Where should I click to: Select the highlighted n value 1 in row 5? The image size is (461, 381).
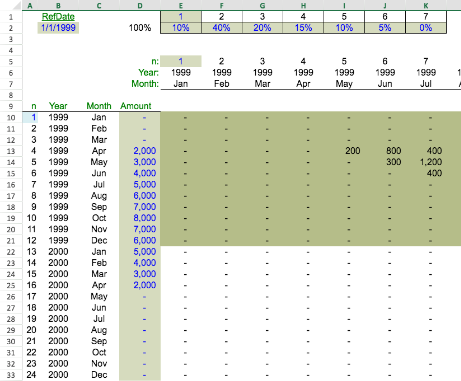point(181,61)
